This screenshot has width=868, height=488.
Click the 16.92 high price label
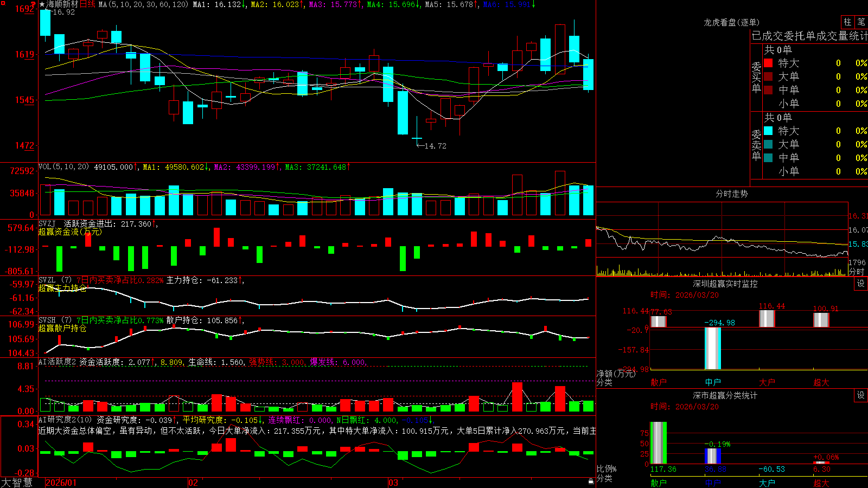pyautogui.click(x=63, y=12)
